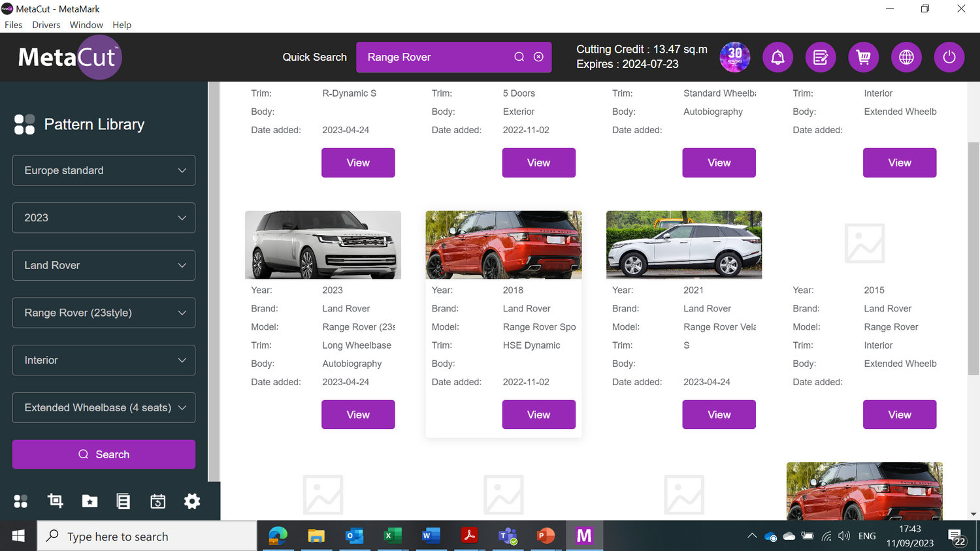Open the notes edit icon in header
980x551 pixels.
click(x=821, y=57)
